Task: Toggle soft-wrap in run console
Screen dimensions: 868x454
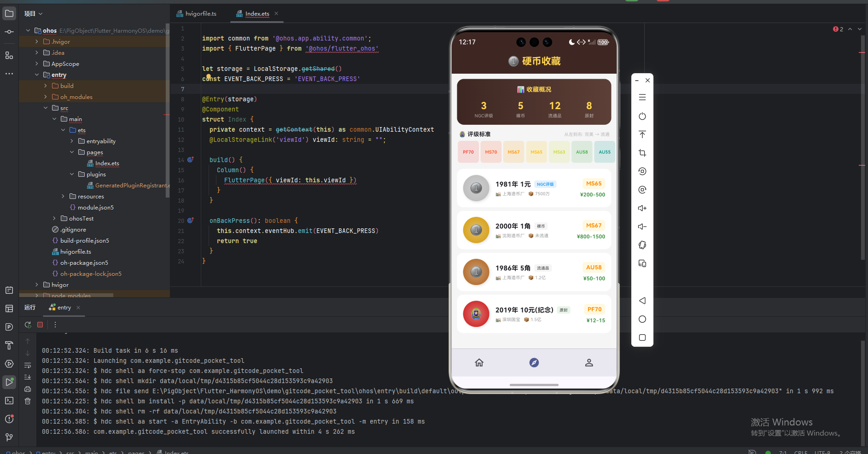Action: click(x=28, y=366)
